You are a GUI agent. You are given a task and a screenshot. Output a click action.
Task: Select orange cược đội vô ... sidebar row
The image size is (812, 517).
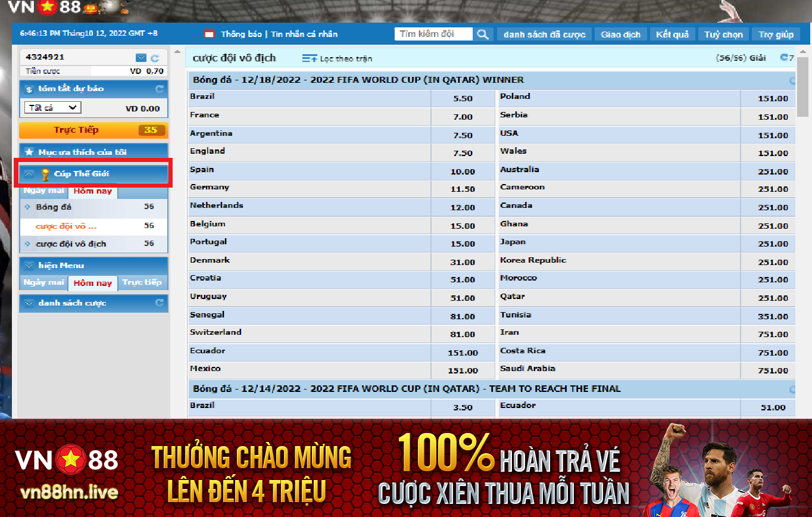click(93, 226)
